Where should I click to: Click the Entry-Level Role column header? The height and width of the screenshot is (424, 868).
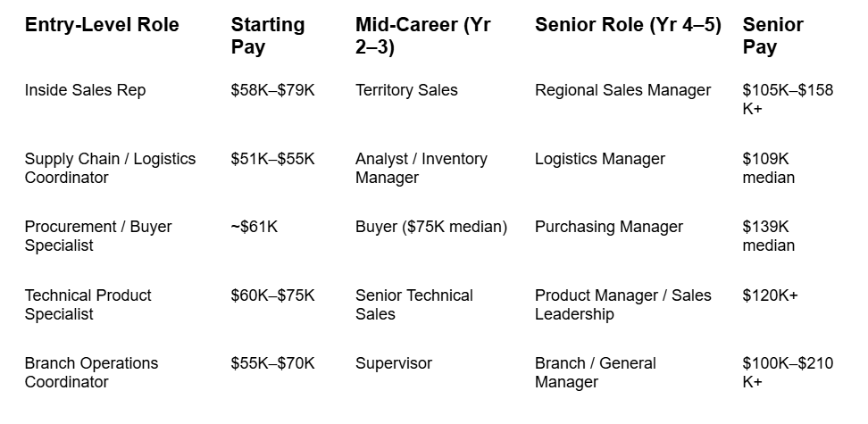tap(102, 25)
